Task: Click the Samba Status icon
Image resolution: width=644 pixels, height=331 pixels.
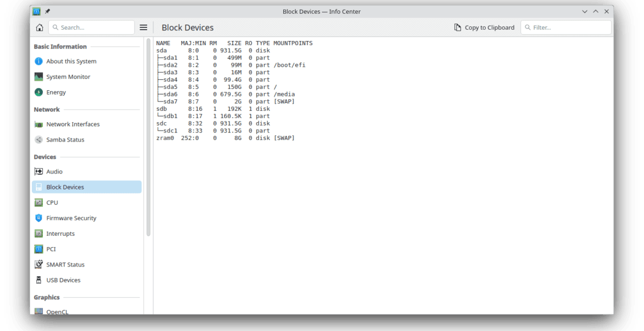Action: point(39,140)
